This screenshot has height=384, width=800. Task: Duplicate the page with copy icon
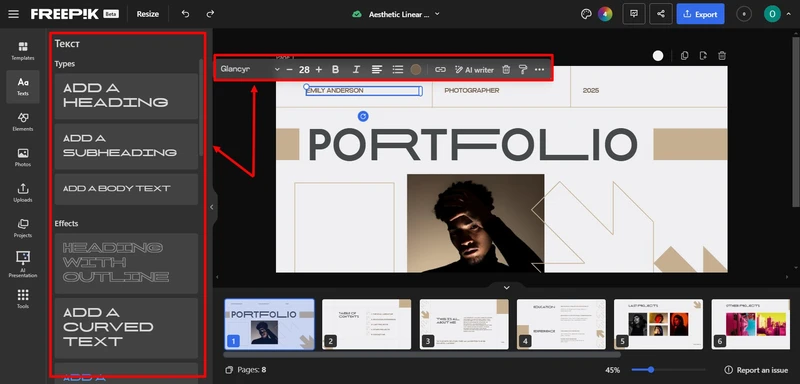(x=684, y=56)
